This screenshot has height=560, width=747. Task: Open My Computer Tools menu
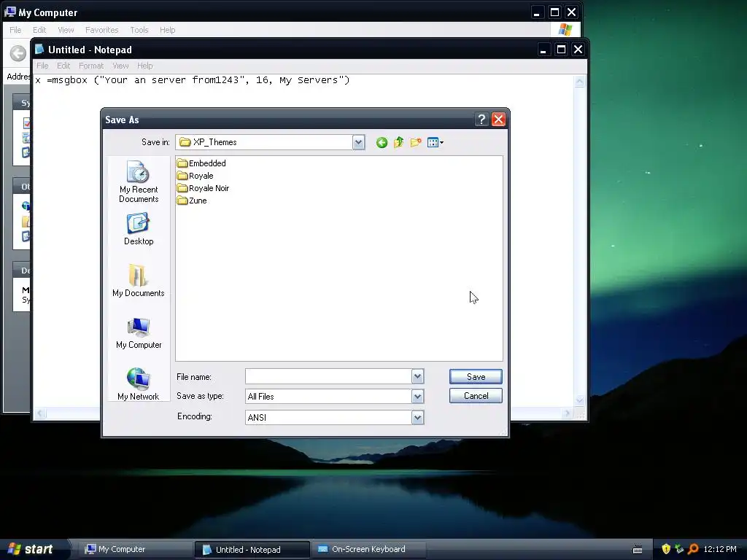pyautogui.click(x=139, y=30)
